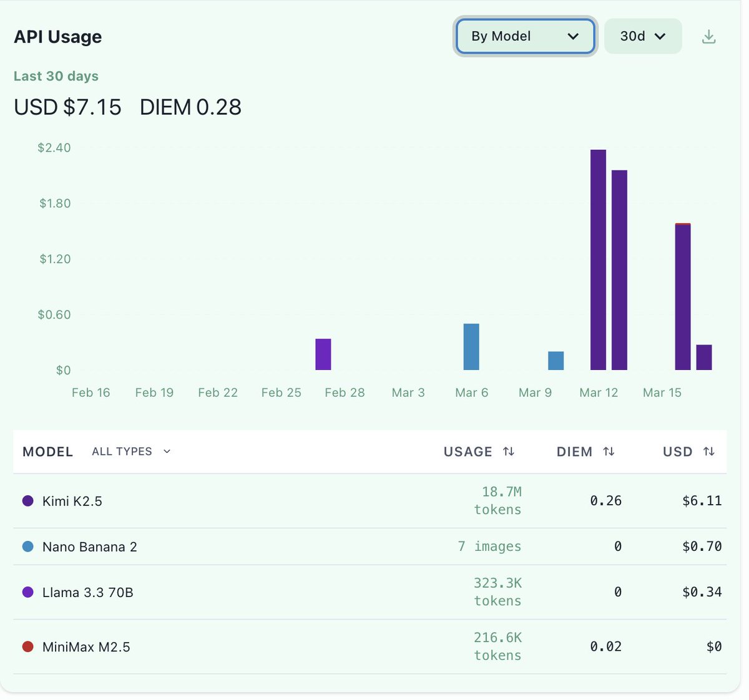
Task: Click the 18.7M tokens usage value
Action: tap(497, 501)
